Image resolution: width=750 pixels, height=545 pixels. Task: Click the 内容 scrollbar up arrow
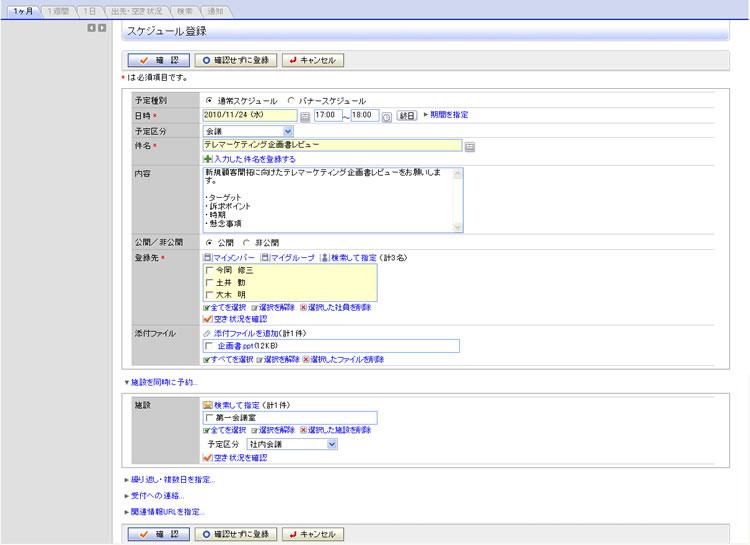pos(458,173)
